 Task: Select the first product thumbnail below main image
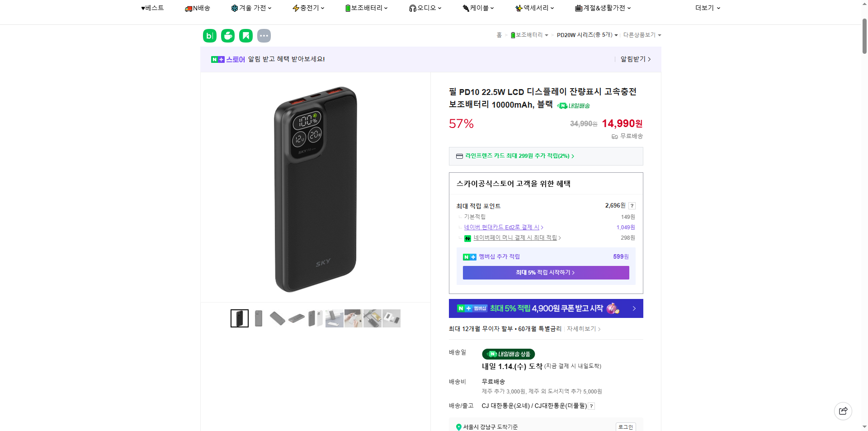239,318
